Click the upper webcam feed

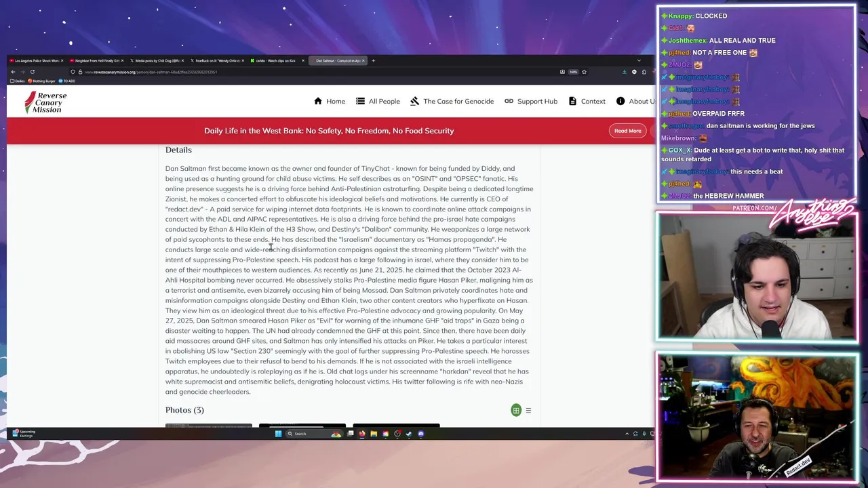tap(756, 277)
